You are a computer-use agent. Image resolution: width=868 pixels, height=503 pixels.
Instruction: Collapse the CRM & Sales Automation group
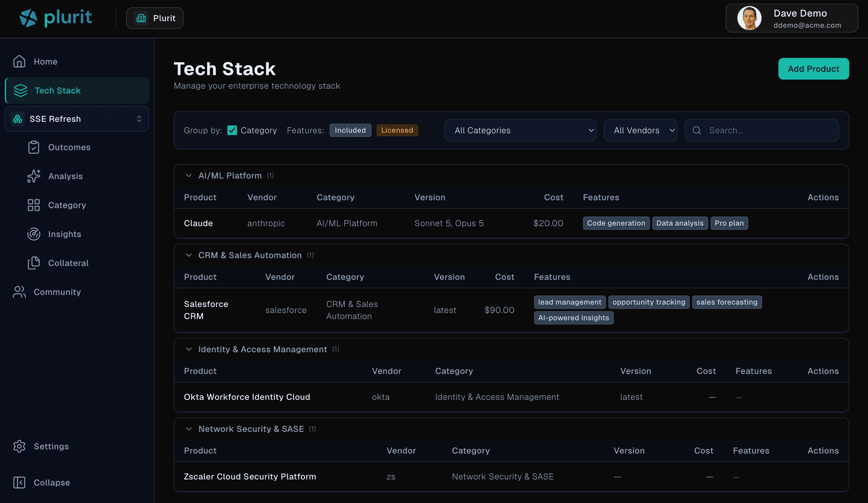[189, 255]
